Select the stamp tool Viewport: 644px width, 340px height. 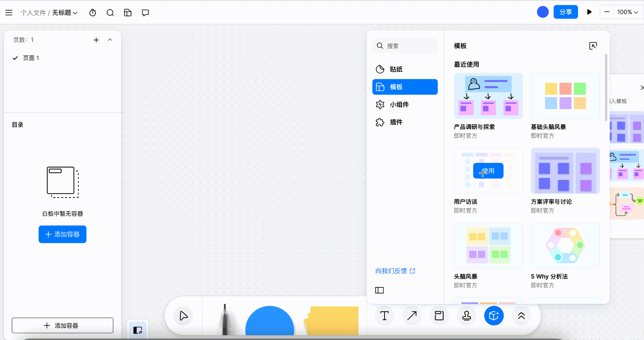click(x=467, y=316)
